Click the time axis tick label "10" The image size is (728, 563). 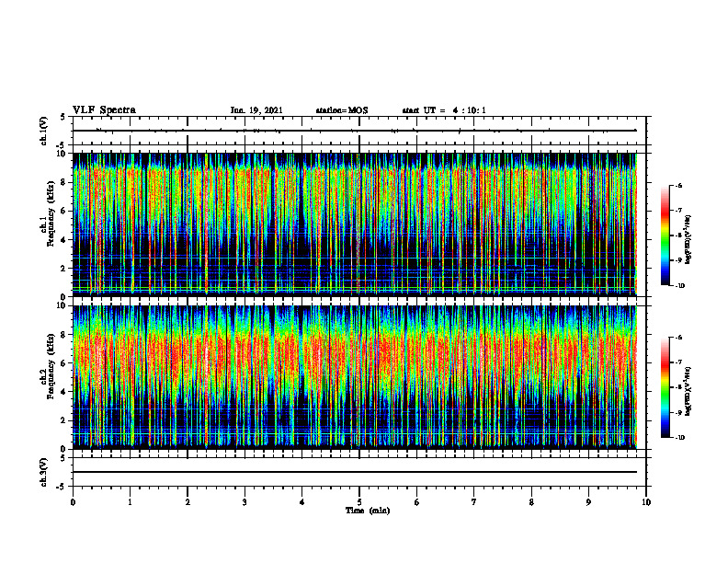646,502
